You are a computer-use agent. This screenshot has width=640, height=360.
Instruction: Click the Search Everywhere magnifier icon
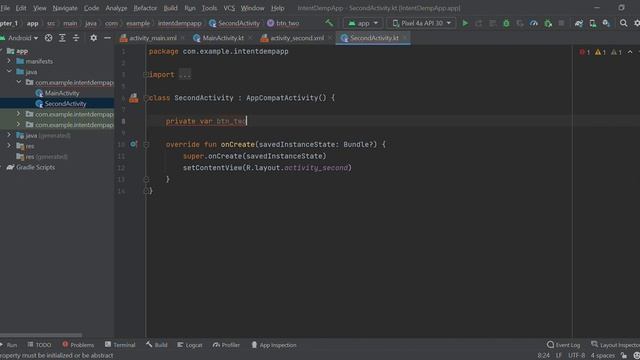pyautogui.click(x=623, y=23)
